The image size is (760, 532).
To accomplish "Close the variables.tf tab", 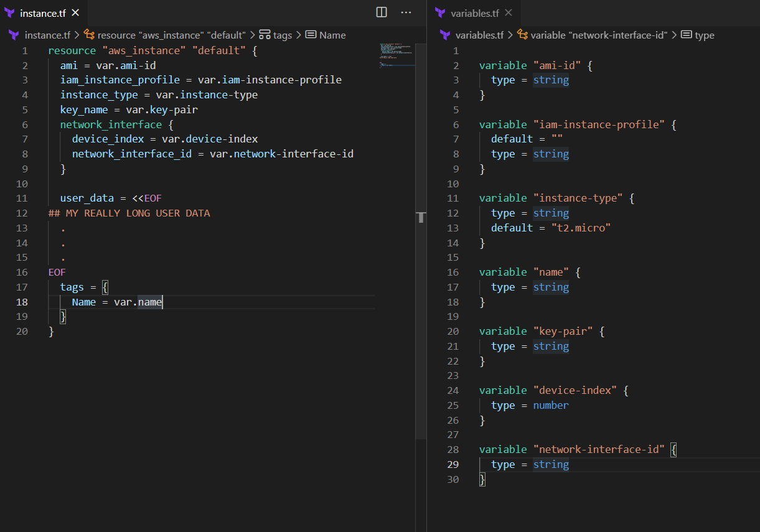I will point(509,13).
